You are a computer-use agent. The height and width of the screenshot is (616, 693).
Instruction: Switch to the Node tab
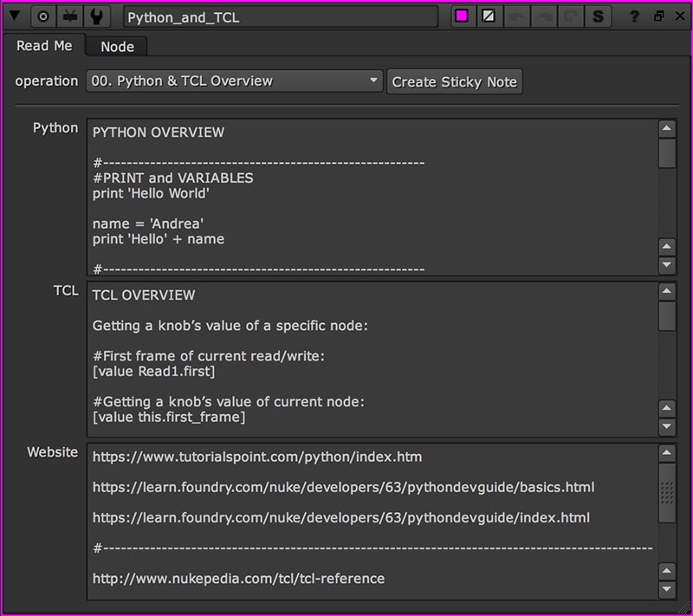117,47
